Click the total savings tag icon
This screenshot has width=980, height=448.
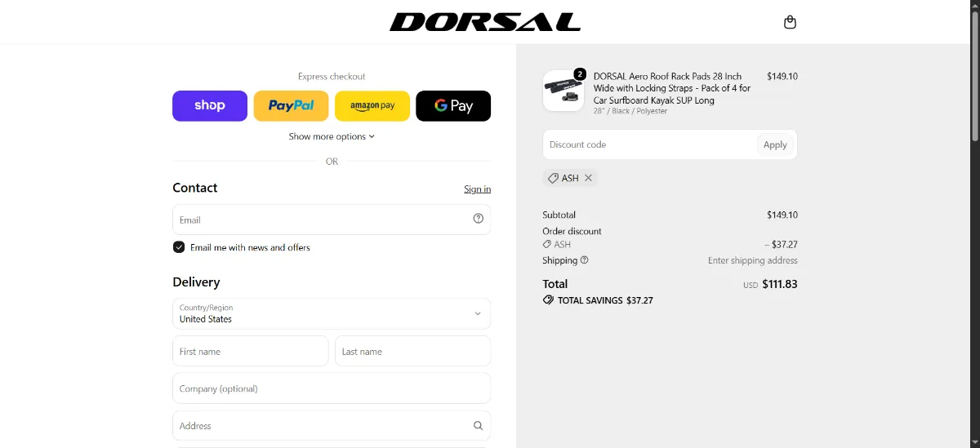click(x=548, y=300)
